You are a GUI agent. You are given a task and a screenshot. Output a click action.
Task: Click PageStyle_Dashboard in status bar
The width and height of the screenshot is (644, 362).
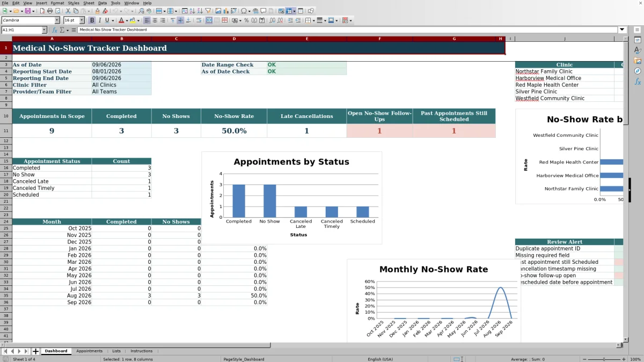coord(244,359)
